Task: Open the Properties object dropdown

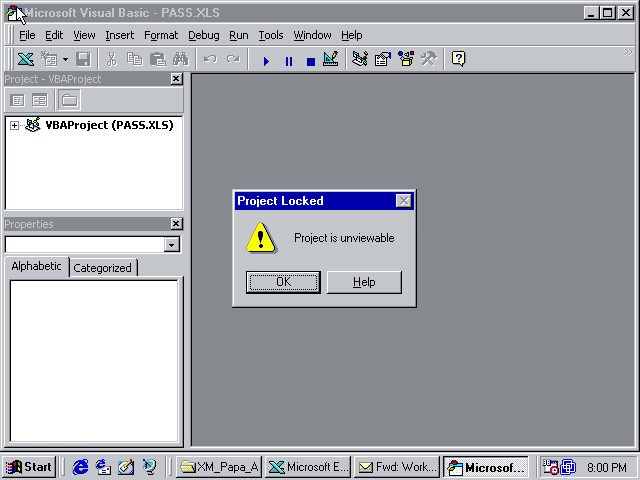Action: [171, 245]
